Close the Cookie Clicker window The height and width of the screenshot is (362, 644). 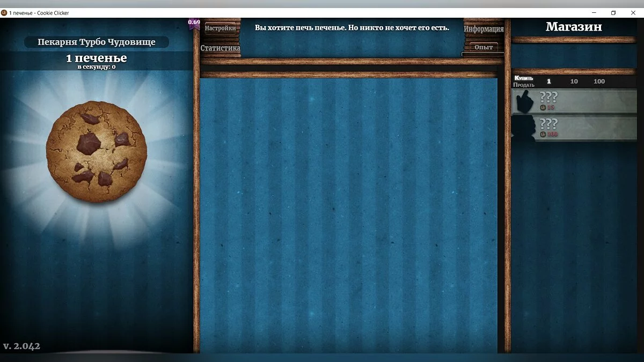[x=633, y=13]
